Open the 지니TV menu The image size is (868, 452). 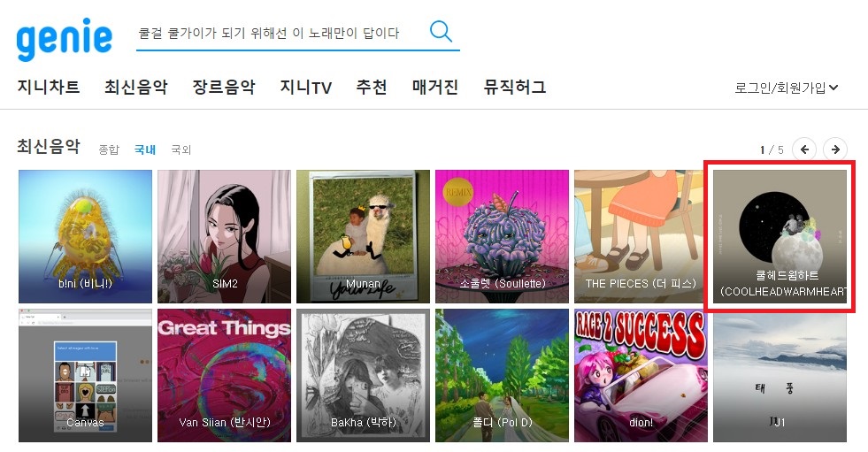(305, 87)
